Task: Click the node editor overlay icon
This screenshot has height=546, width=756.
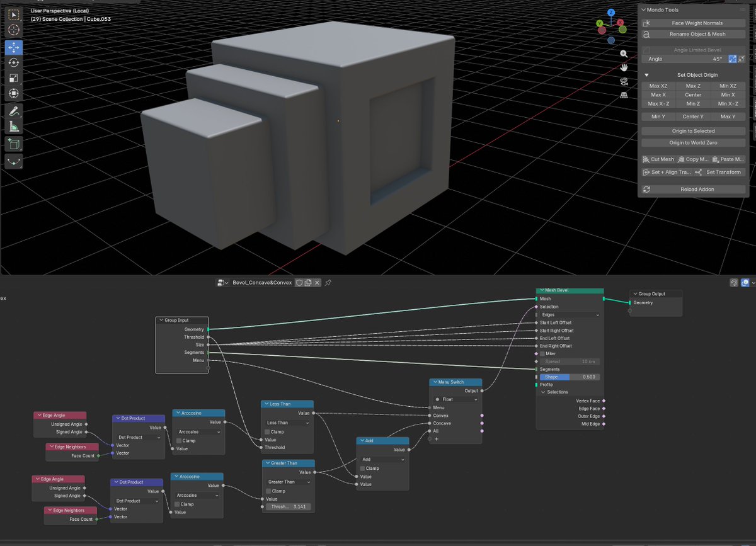Action: pos(745,283)
